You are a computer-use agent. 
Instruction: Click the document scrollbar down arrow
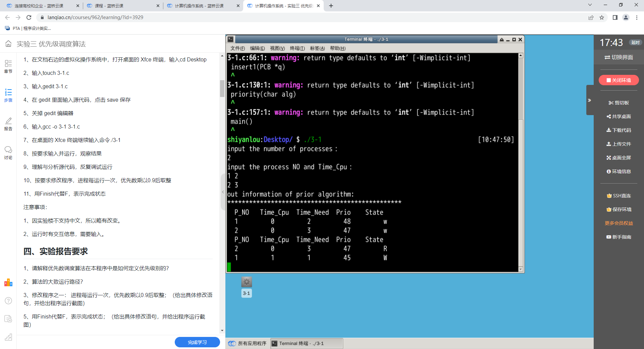(x=222, y=331)
